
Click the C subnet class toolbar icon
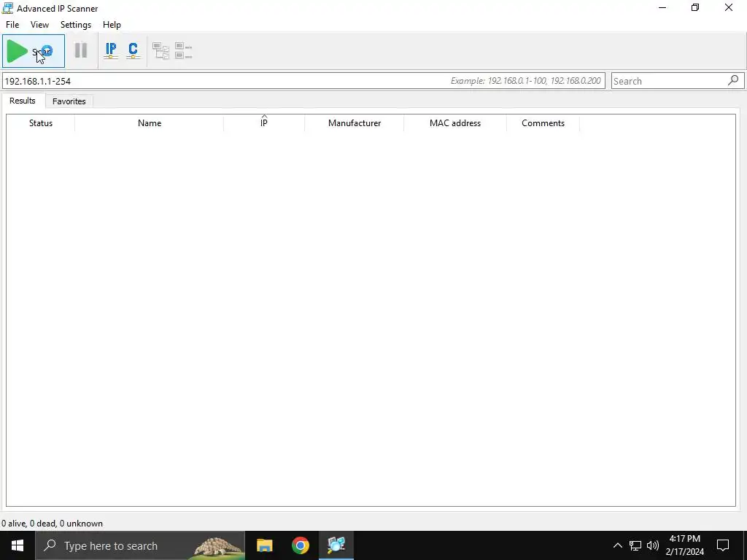(x=133, y=50)
